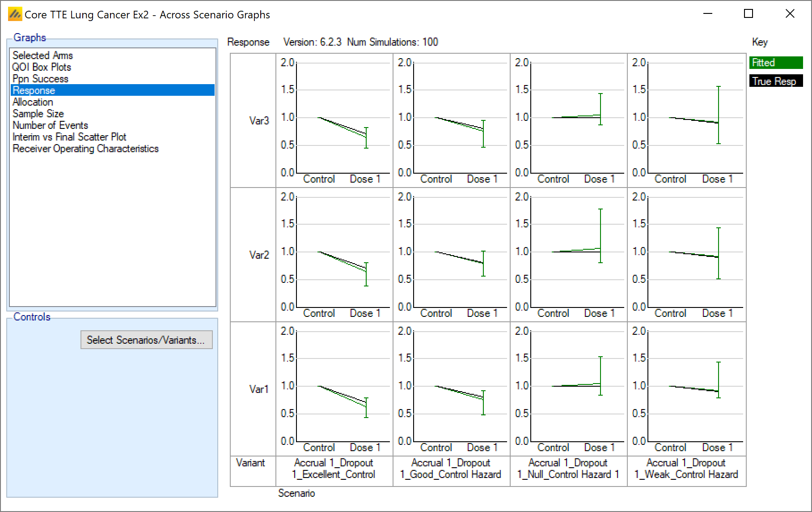Screen dimensions: 812x512
Task: Click the green Fitted key swatch
Action: click(x=776, y=63)
